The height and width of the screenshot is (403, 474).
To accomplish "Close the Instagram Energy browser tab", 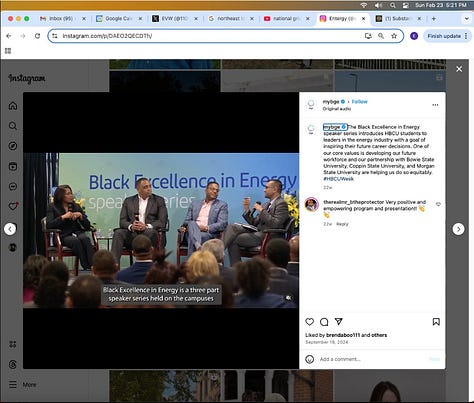I will 364,19.
